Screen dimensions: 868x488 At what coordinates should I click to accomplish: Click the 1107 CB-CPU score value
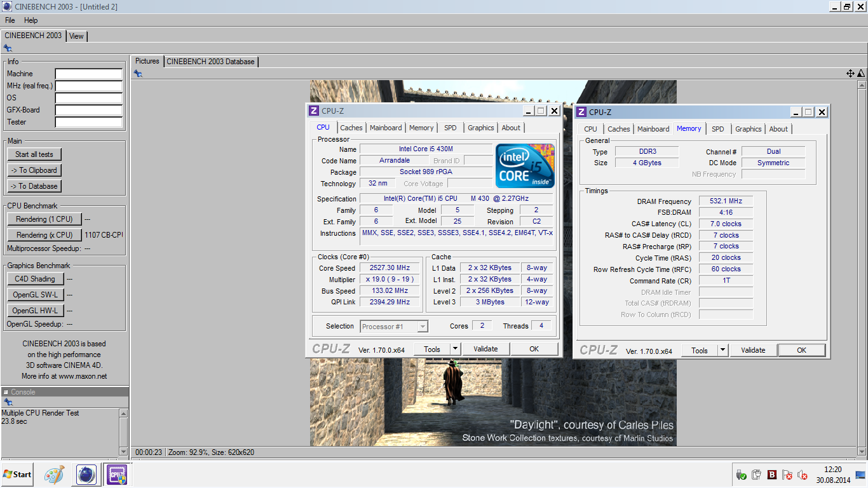(103, 235)
